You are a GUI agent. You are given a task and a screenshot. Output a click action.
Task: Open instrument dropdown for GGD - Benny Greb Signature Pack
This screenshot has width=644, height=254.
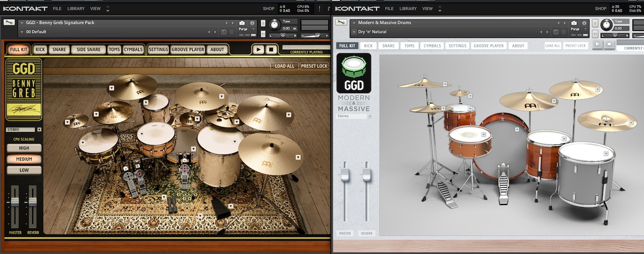(x=22, y=23)
